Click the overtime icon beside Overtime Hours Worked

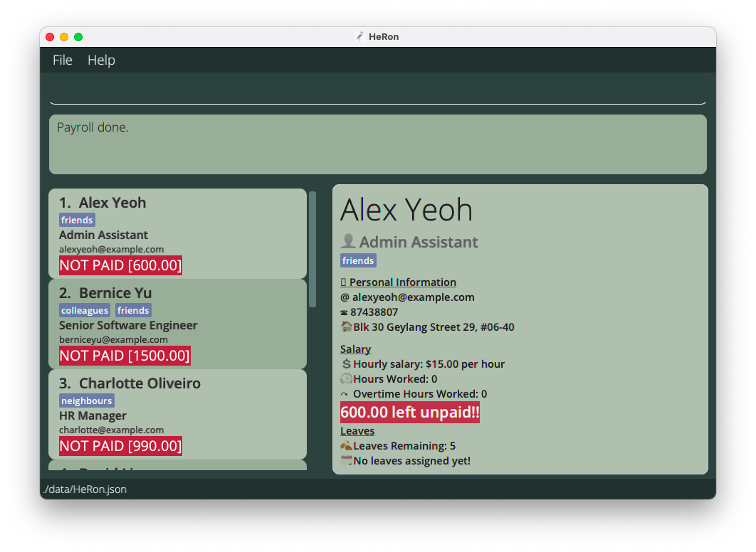[x=345, y=394]
